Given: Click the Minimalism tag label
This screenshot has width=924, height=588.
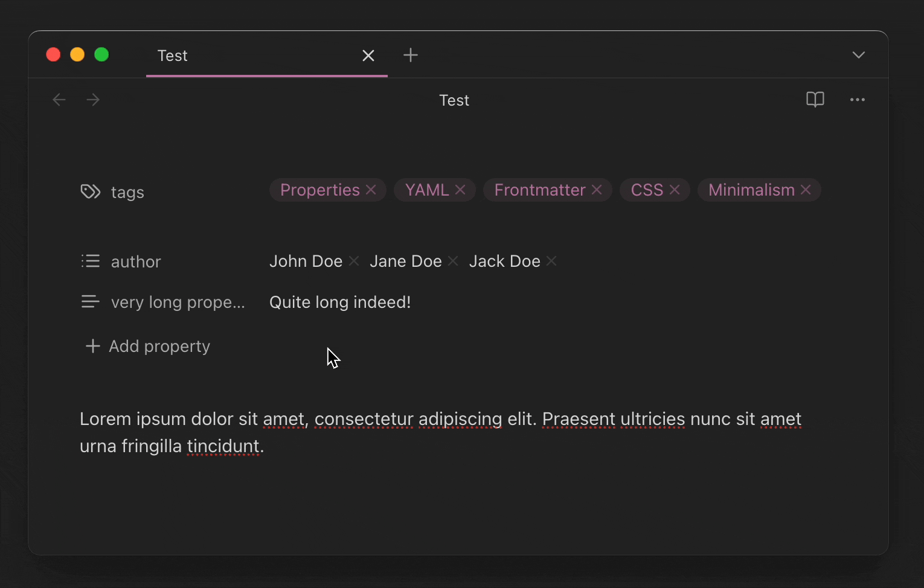Looking at the screenshot, I should pyautogui.click(x=751, y=190).
